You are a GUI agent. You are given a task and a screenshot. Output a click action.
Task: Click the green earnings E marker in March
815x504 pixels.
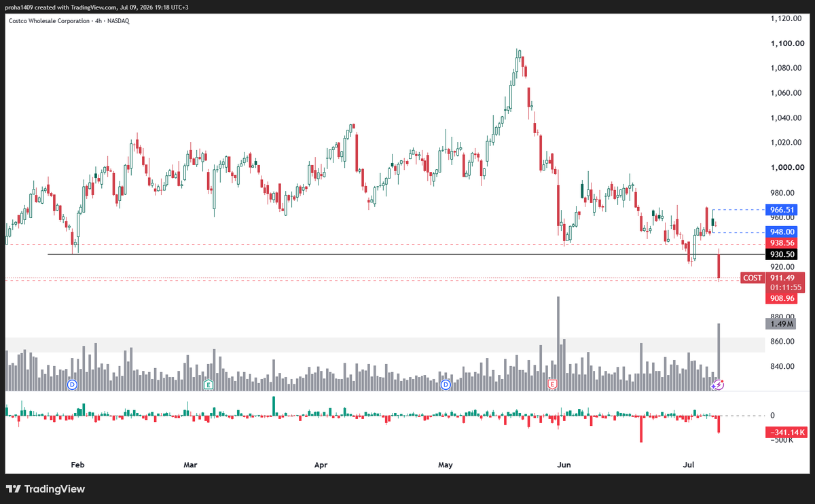coord(209,385)
